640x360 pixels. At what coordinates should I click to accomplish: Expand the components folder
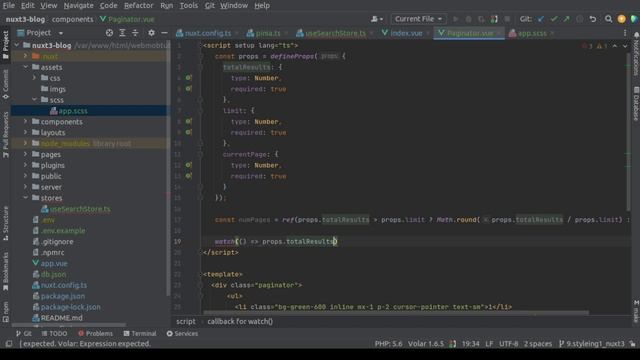click(26, 121)
